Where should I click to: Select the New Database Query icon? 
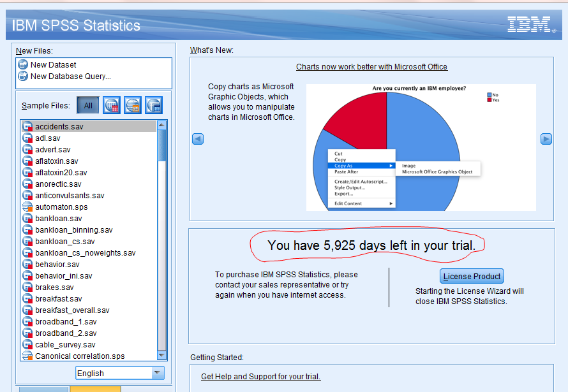(23, 76)
